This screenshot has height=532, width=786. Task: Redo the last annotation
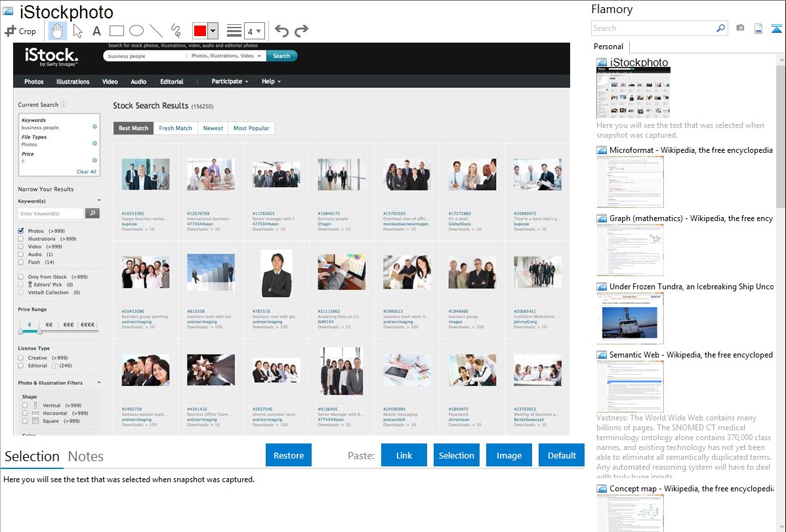coord(301,31)
